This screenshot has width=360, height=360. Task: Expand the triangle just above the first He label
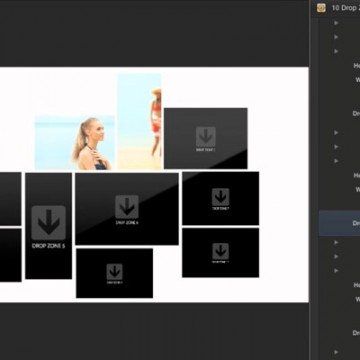pyautogui.click(x=336, y=51)
